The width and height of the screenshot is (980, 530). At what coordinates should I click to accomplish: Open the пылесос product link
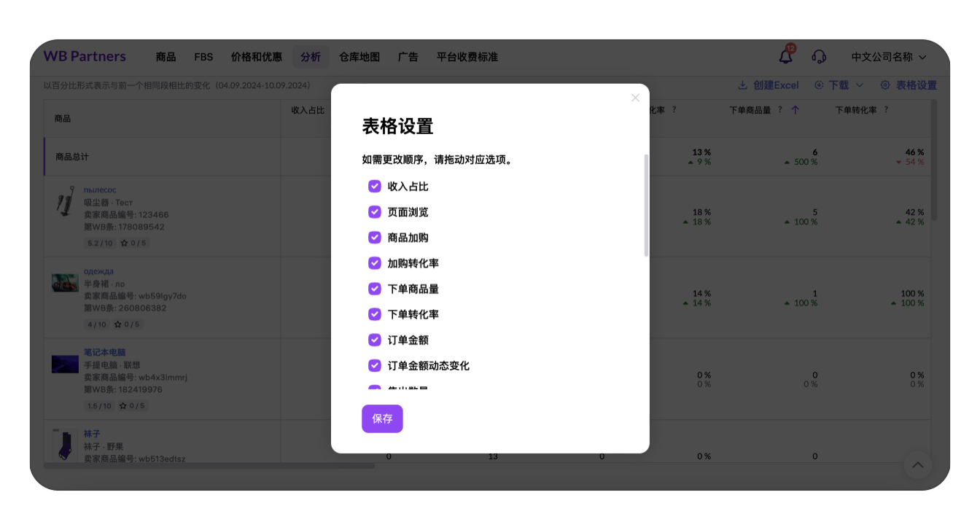[100, 190]
